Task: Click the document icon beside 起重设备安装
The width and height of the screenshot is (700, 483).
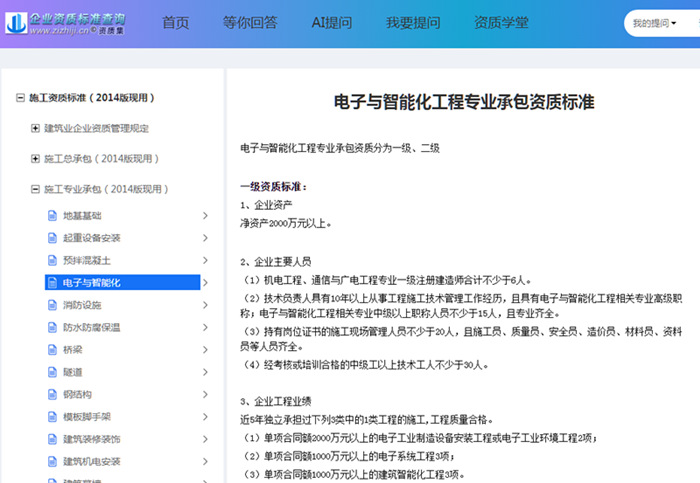Action: click(52, 238)
